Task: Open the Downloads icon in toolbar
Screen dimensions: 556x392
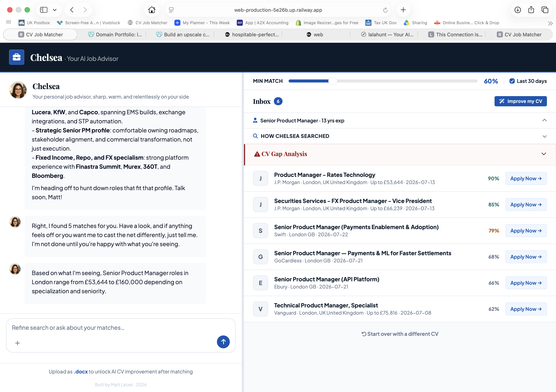Action: [518, 10]
